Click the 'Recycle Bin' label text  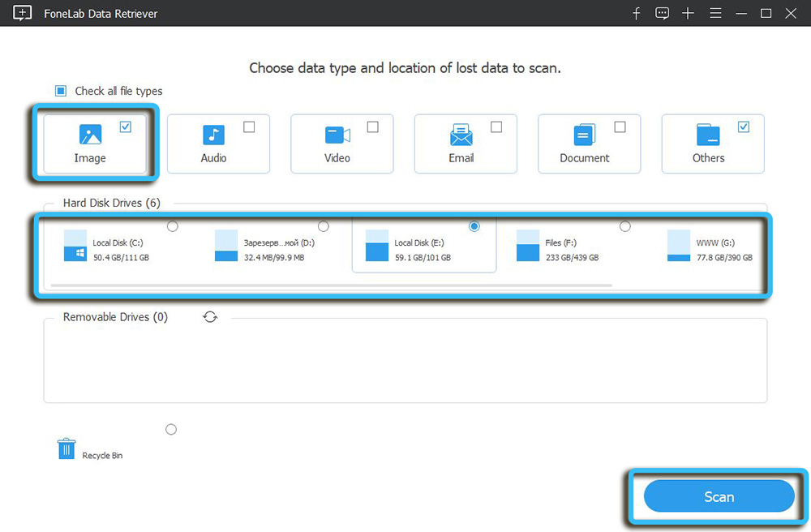tap(102, 456)
